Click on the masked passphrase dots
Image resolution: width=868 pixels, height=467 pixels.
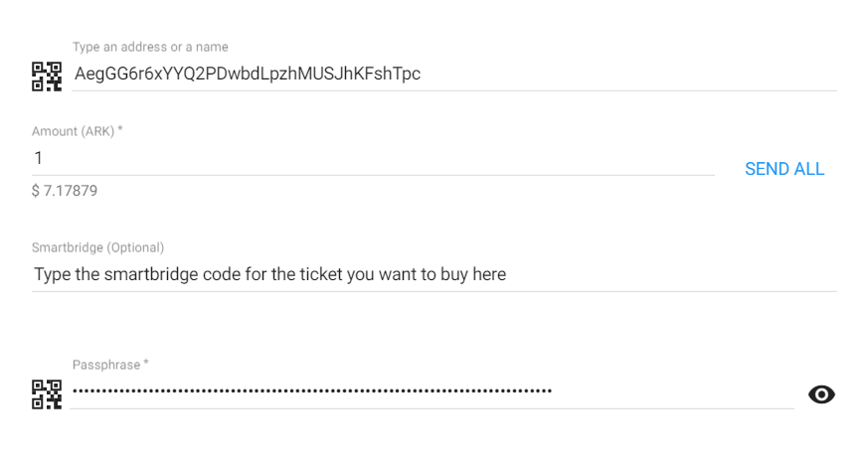[312, 391]
